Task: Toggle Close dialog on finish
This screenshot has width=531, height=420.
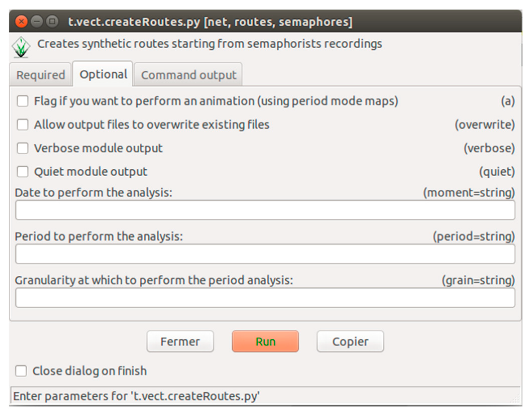Action: pyautogui.click(x=21, y=371)
